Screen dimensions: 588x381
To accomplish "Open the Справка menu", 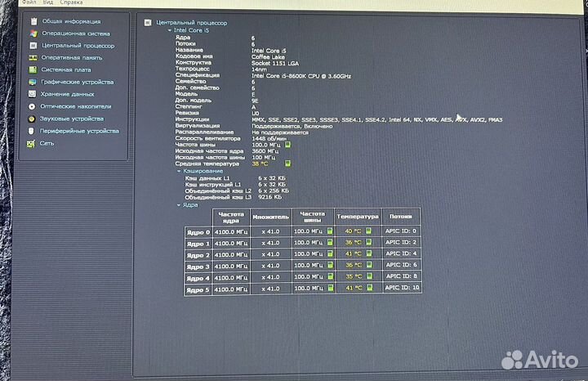I will 71,2.
